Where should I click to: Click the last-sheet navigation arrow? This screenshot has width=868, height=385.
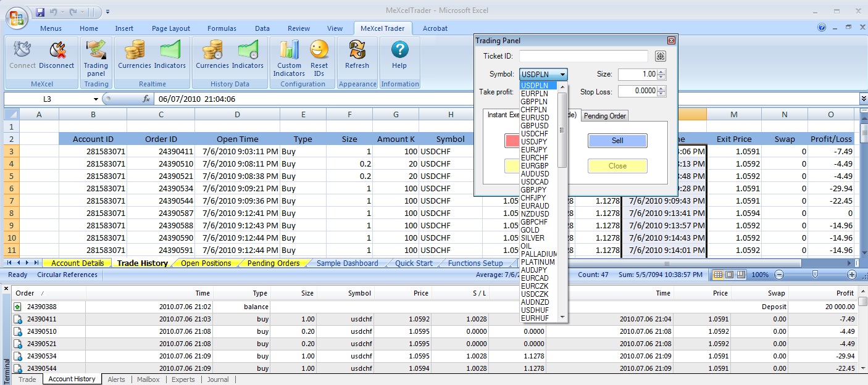(x=37, y=263)
